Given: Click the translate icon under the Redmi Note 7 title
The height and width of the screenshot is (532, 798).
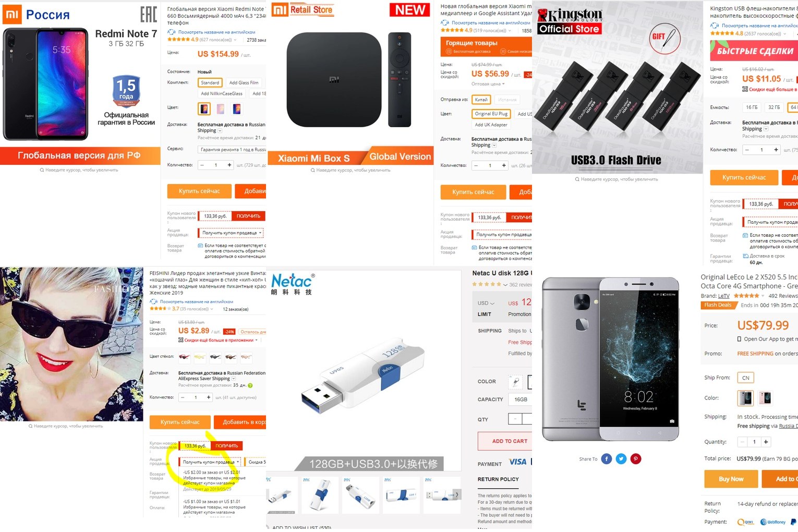Looking at the screenshot, I should coord(171,32).
